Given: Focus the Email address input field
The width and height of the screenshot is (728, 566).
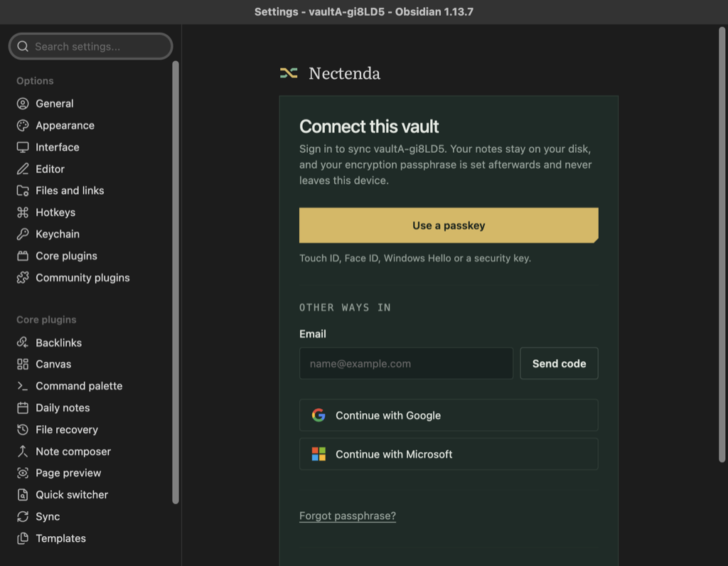Looking at the screenshot, I should pos(406,363).
